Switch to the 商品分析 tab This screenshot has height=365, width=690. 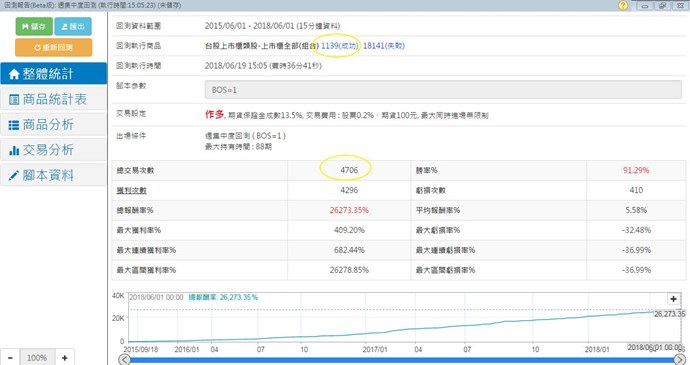(53, 125)
